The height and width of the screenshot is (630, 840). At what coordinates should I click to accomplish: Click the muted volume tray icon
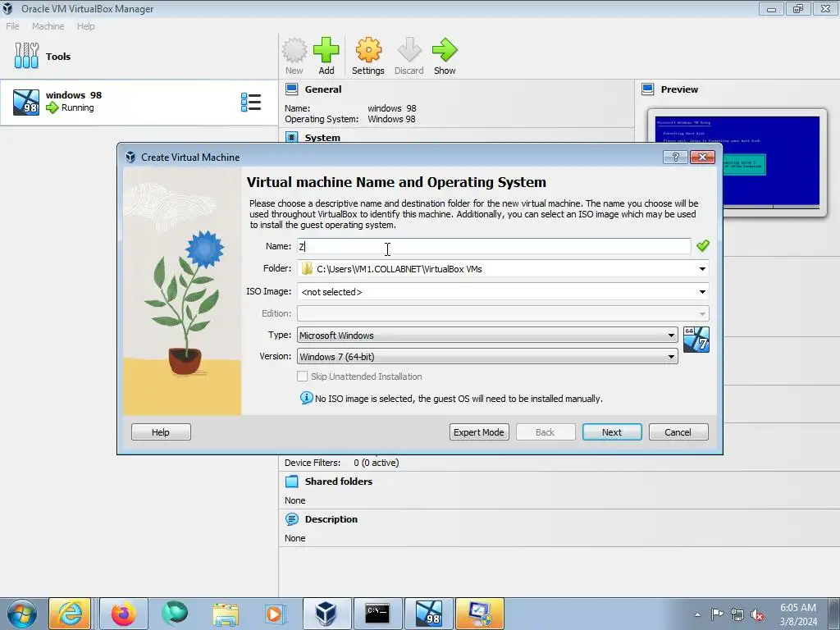pos(757,615)
